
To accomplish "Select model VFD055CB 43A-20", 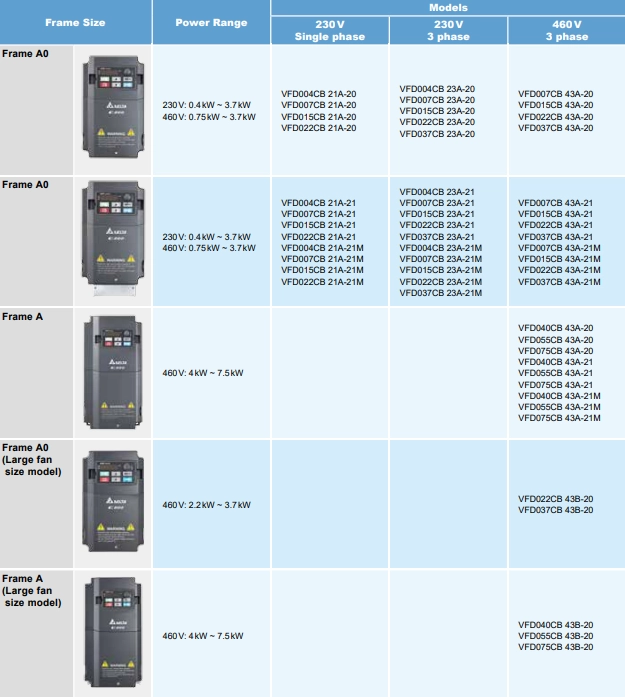I will point(555,340).
